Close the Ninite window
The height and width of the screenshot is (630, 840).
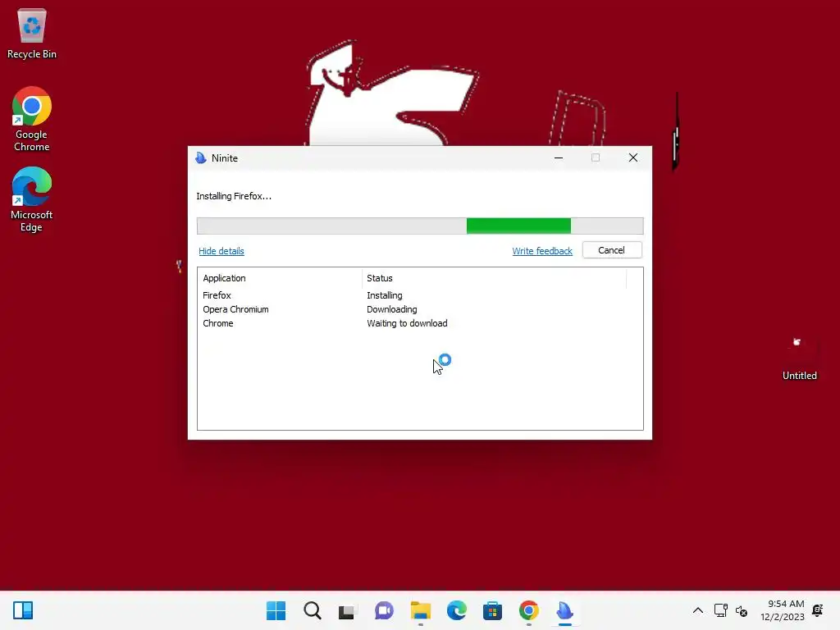point(633,157)
